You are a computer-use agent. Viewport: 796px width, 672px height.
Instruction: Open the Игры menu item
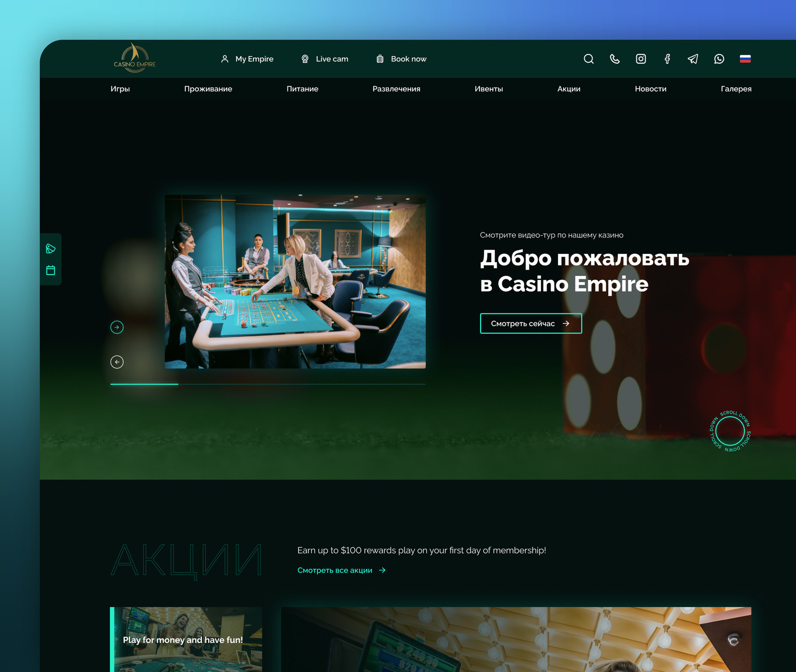coord(120,89)
